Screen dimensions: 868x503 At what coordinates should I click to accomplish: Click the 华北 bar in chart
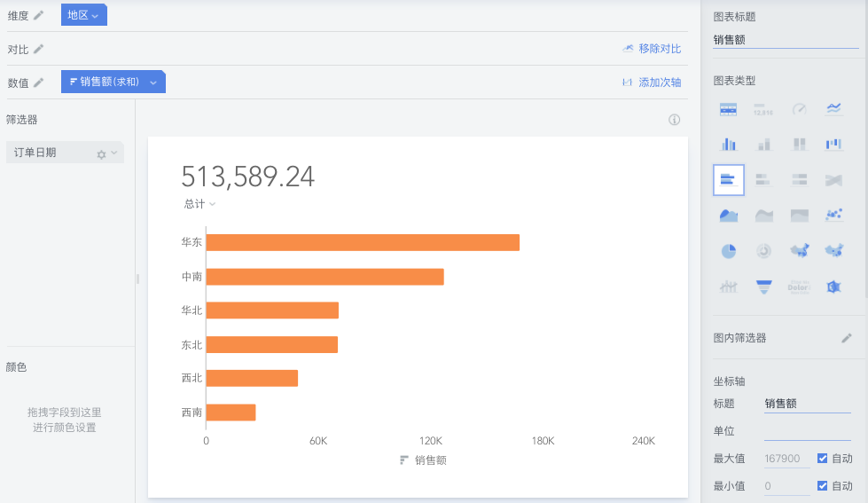pyautogui.click(x=272, y=310)
